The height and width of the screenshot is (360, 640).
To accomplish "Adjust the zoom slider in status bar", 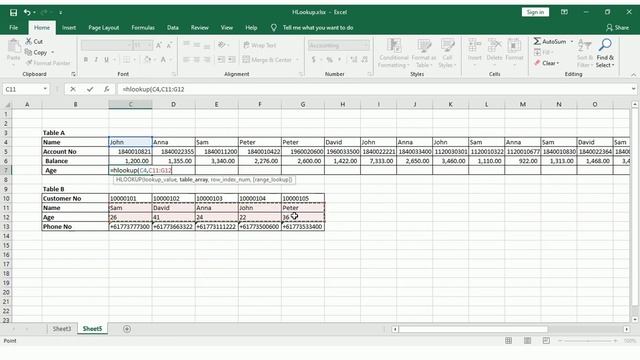I will pos(588,340).
